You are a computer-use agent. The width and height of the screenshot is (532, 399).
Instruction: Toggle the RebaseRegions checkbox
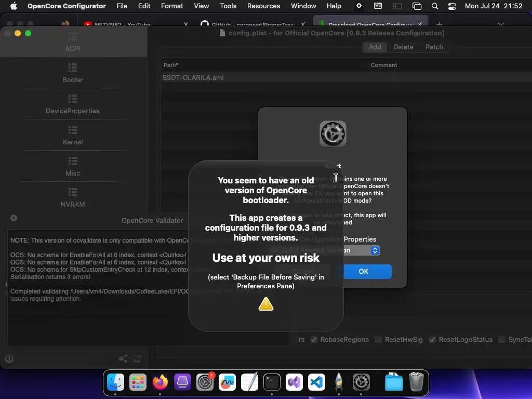tap(314, 340)
